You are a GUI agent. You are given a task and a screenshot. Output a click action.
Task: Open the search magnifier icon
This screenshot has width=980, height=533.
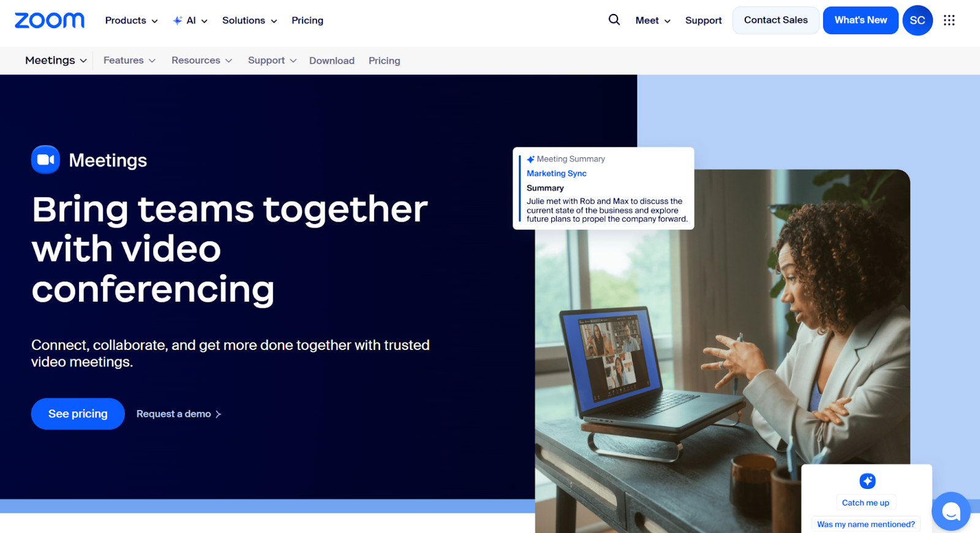614,20
